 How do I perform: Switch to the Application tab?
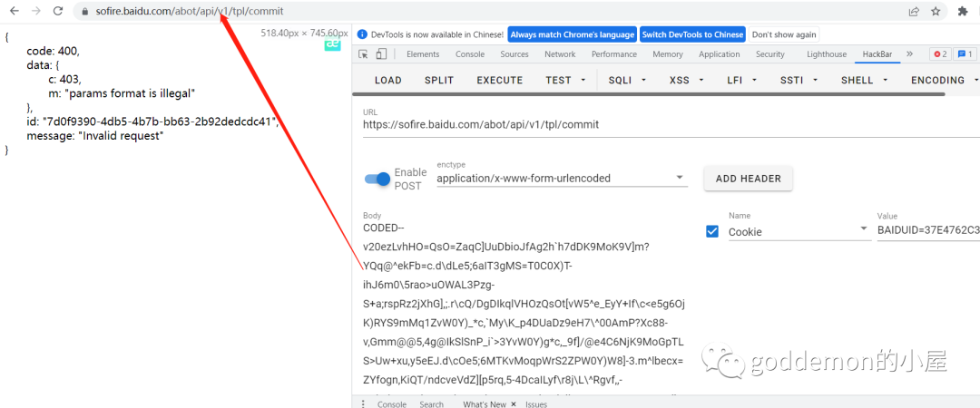(720, 54)
